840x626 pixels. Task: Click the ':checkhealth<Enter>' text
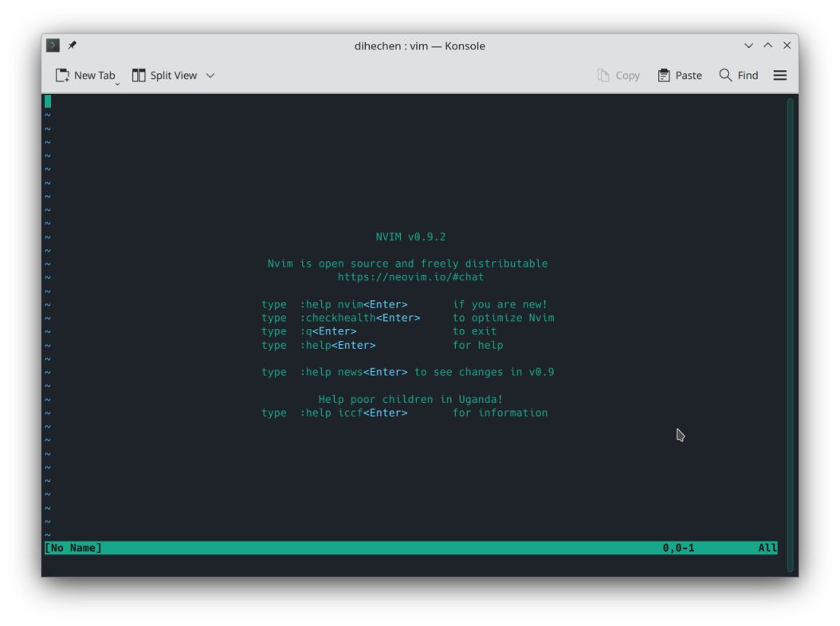click(360, 318)
